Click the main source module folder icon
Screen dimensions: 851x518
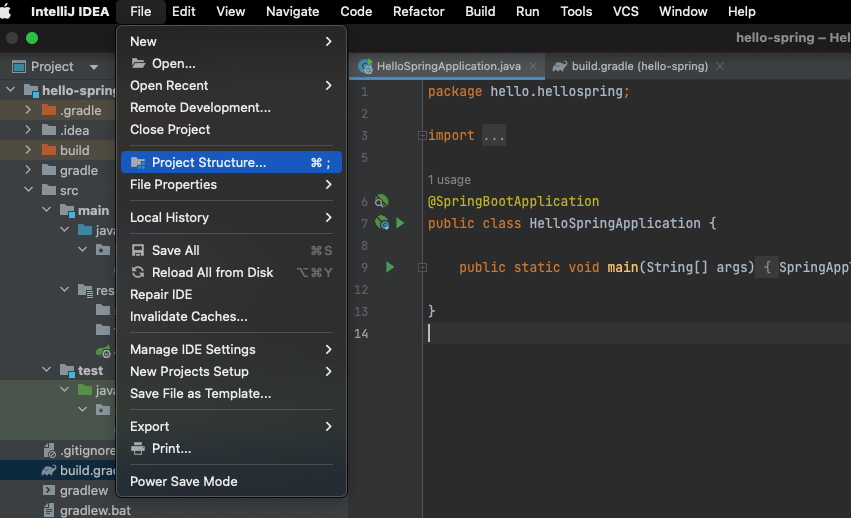tap(67, 210)
